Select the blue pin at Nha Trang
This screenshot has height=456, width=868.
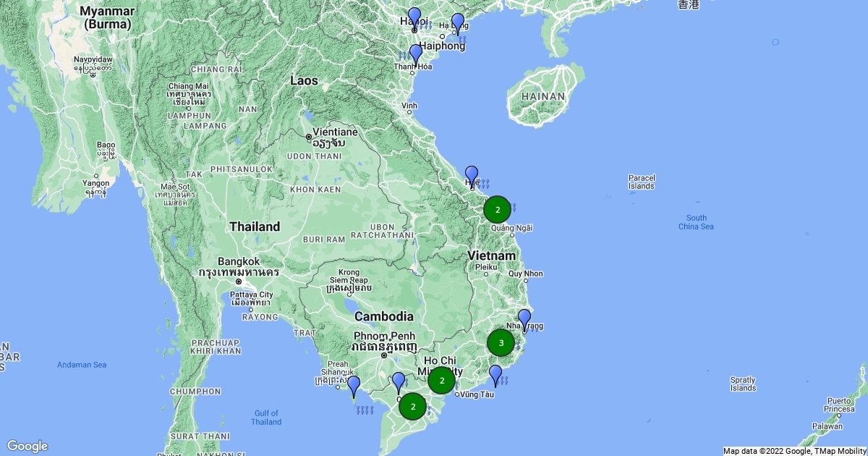coord(524,319)
